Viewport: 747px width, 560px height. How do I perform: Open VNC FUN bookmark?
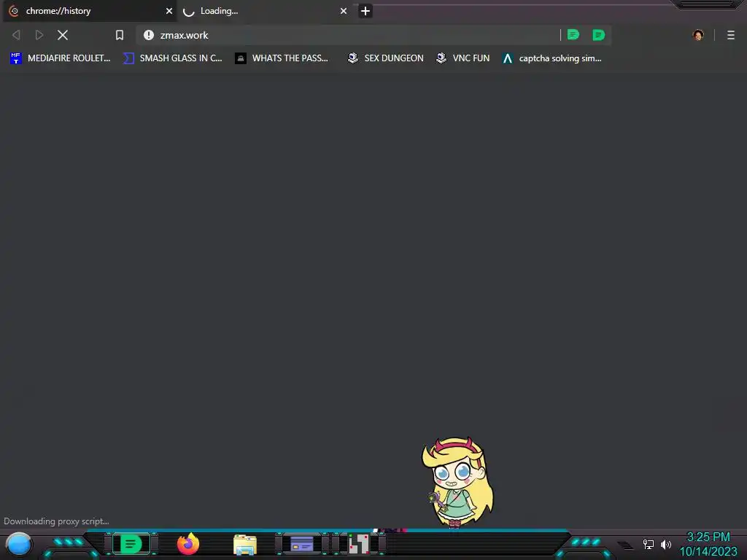coord(463,58)
